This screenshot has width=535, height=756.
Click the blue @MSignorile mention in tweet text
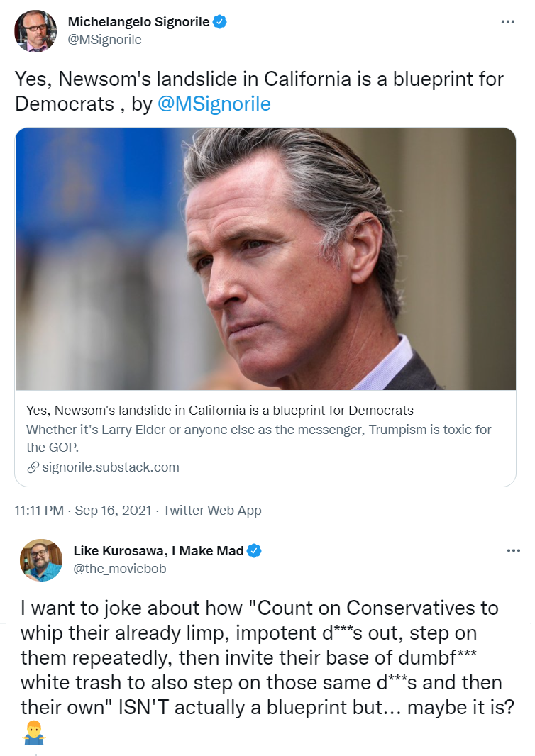coord(214,104)
